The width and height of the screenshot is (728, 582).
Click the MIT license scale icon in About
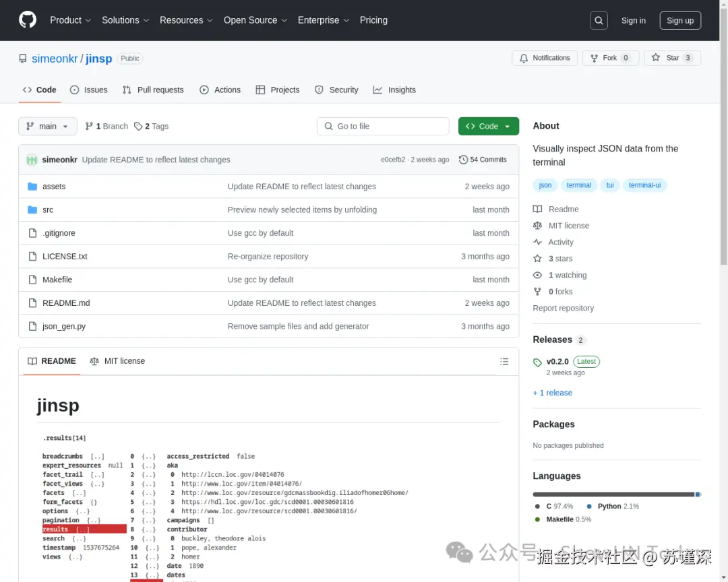[537, 226]
